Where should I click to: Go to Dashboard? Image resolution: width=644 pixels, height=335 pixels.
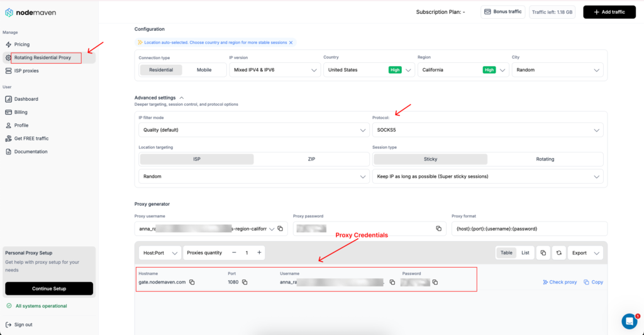26,99
